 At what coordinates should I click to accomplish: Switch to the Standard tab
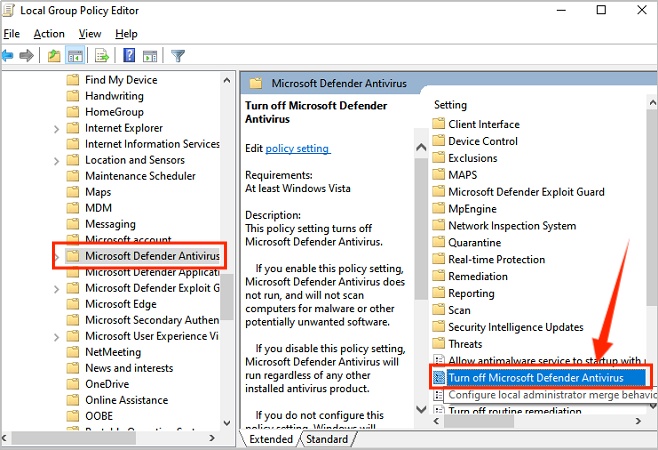[327, 439]
